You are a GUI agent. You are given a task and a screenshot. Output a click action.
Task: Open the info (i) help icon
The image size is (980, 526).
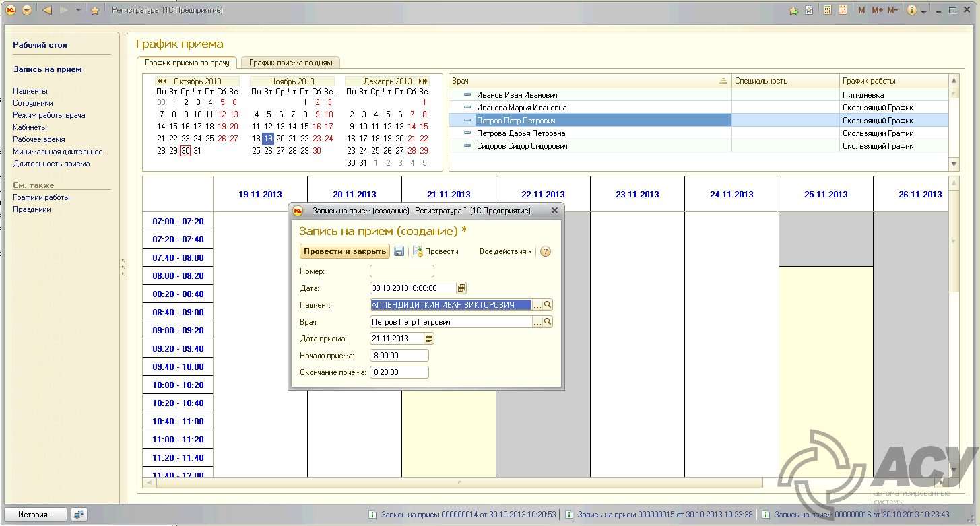[x=912, y=10]
